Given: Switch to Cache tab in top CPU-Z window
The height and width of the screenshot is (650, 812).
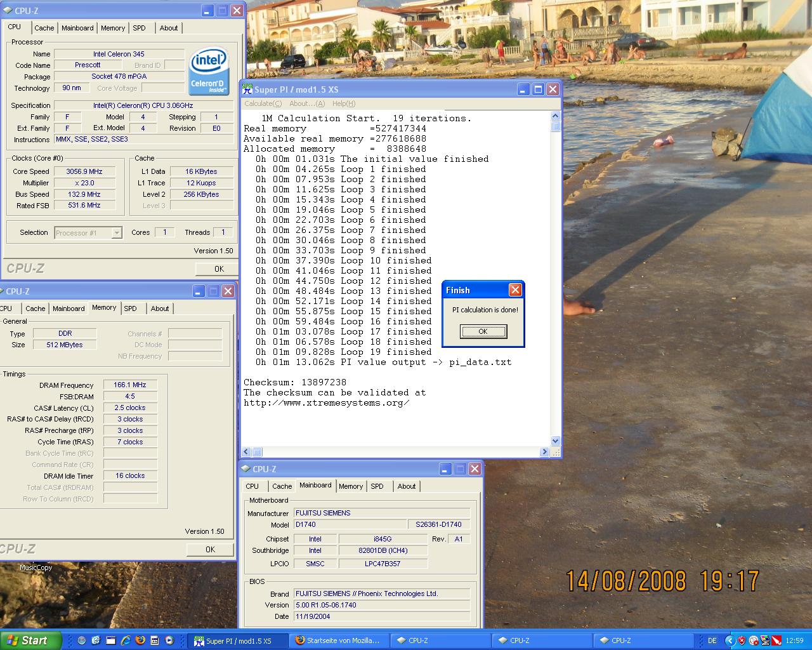Looking at the screenshot, I should point(44,28).
